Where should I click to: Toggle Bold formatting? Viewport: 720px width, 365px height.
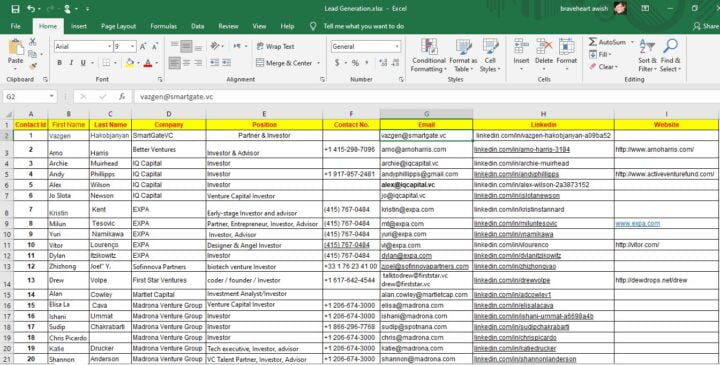point(59,63)
